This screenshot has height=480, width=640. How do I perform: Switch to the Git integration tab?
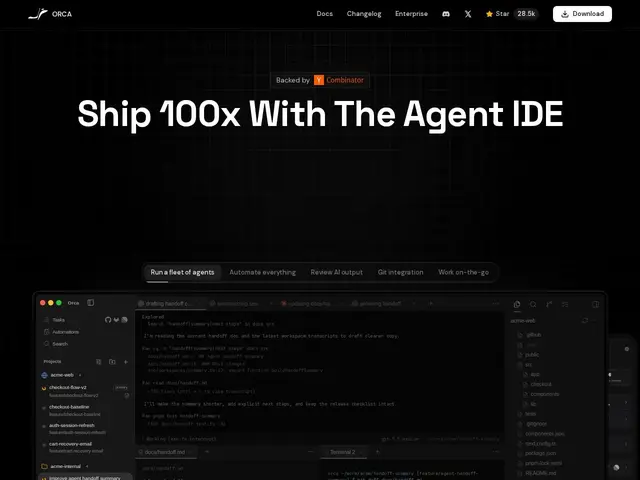400,272
